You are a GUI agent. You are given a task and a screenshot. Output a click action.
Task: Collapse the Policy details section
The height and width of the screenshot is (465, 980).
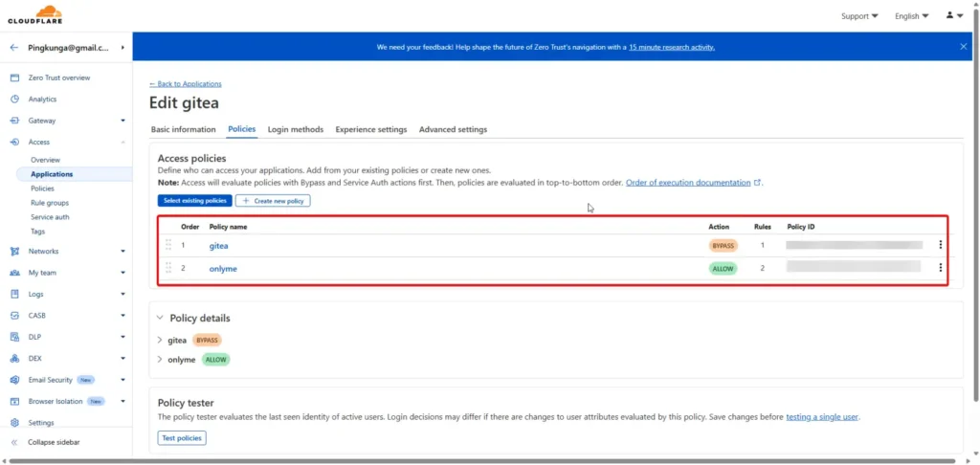(160, 318)
